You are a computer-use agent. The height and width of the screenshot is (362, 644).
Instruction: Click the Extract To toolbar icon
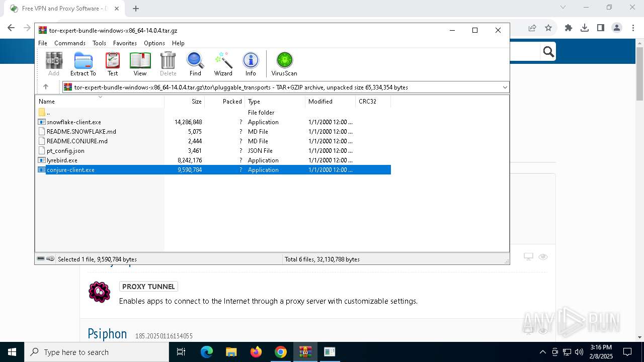83,64
